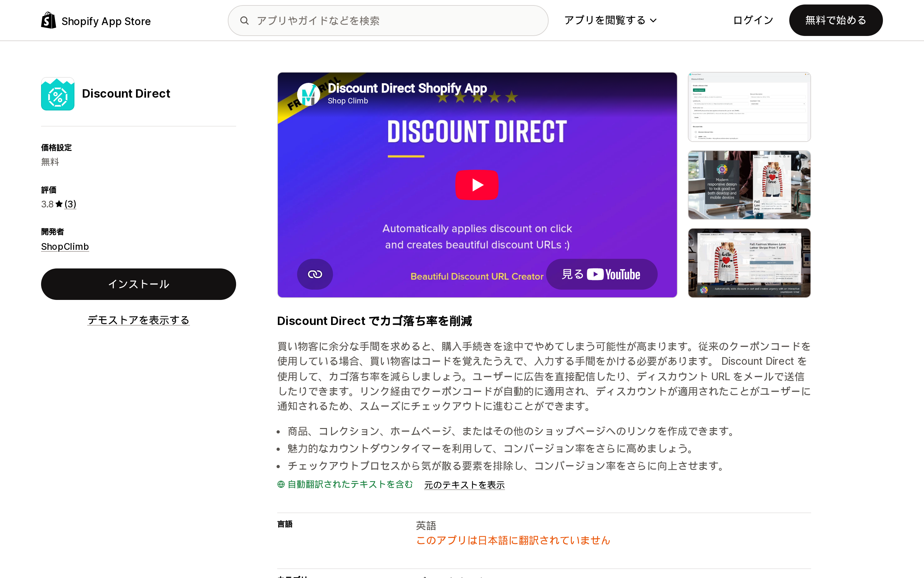Click 見る YouTube watch button

601,274
